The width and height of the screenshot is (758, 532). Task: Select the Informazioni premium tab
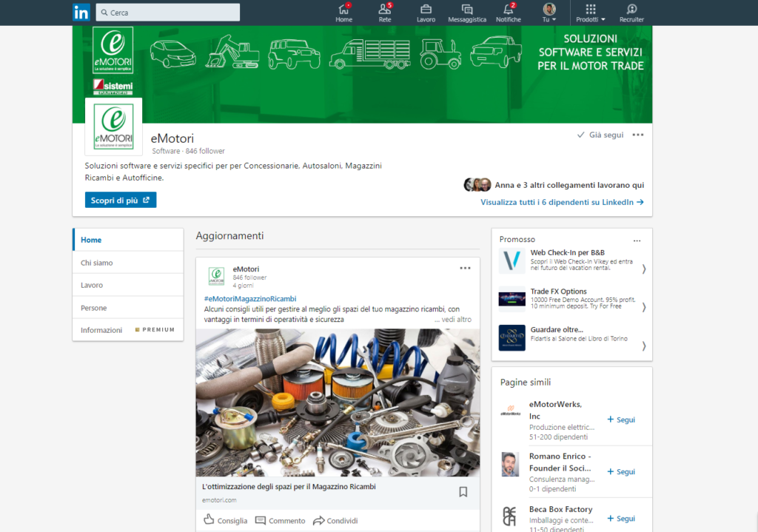tap(128, 330)
